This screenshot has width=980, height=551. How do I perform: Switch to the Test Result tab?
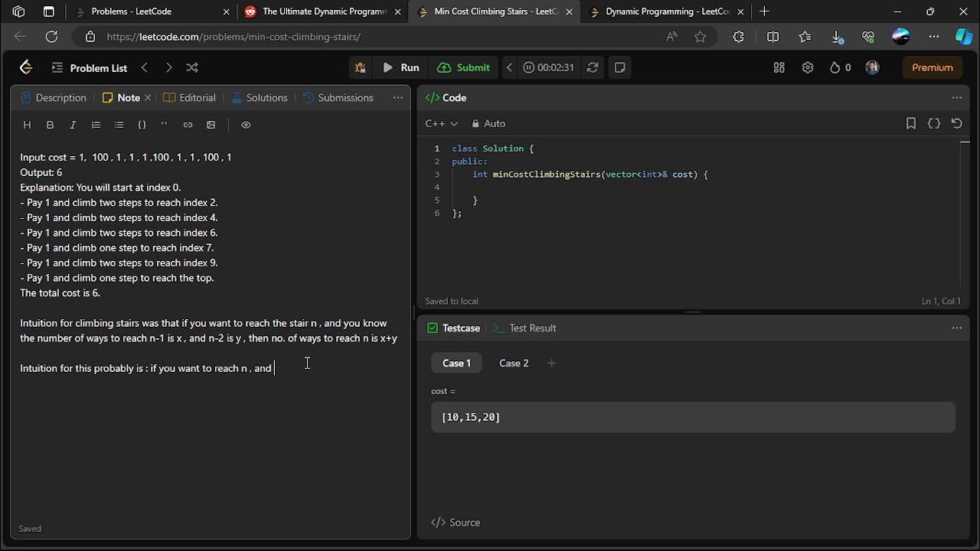point(524,328)
